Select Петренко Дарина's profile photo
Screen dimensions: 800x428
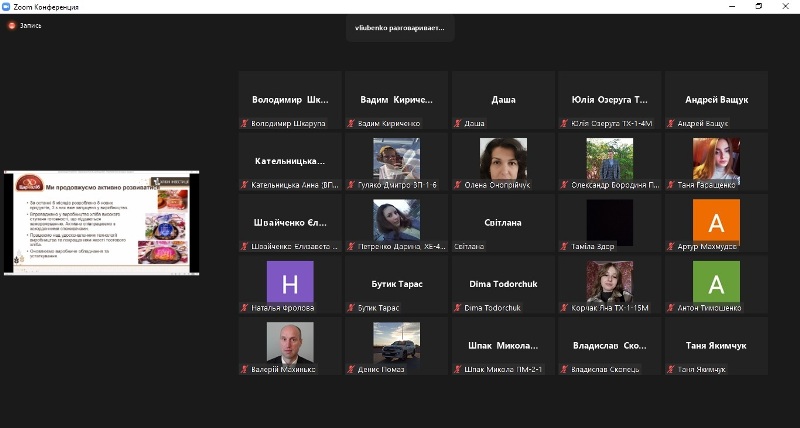pos(396,220)
